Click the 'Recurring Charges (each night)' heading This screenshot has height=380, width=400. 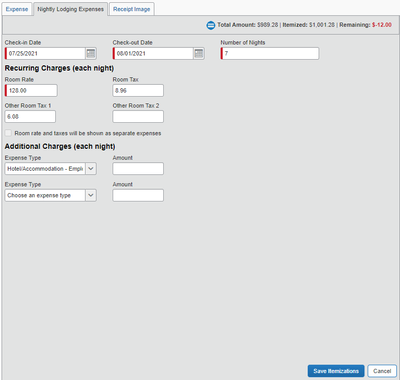point(59,68)
